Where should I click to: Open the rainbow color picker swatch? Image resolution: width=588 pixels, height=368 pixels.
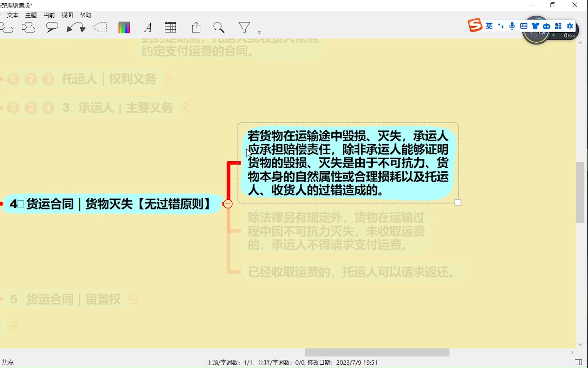pos(124,27)
